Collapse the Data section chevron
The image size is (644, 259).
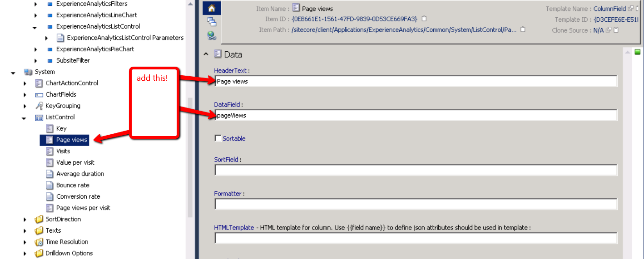coord(206,54)
